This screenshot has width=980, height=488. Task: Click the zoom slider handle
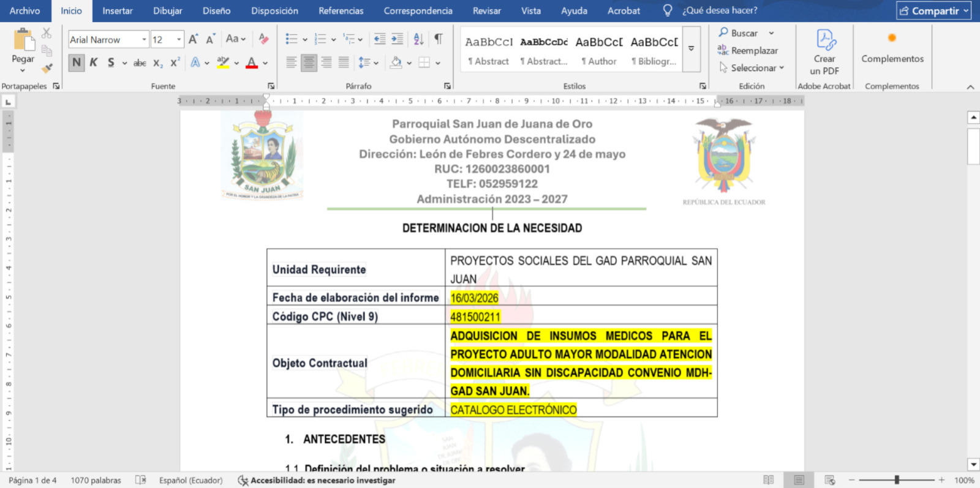click(897, 480)
